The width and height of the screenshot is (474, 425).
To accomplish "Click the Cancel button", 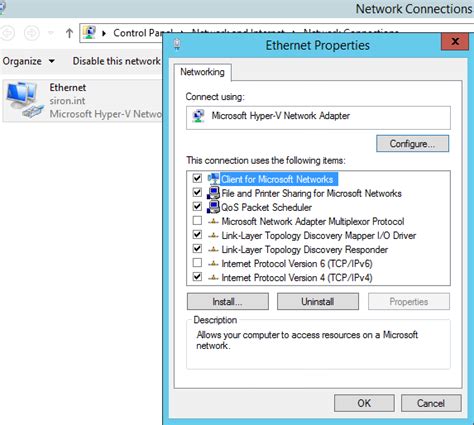I will tap(431, 403).
